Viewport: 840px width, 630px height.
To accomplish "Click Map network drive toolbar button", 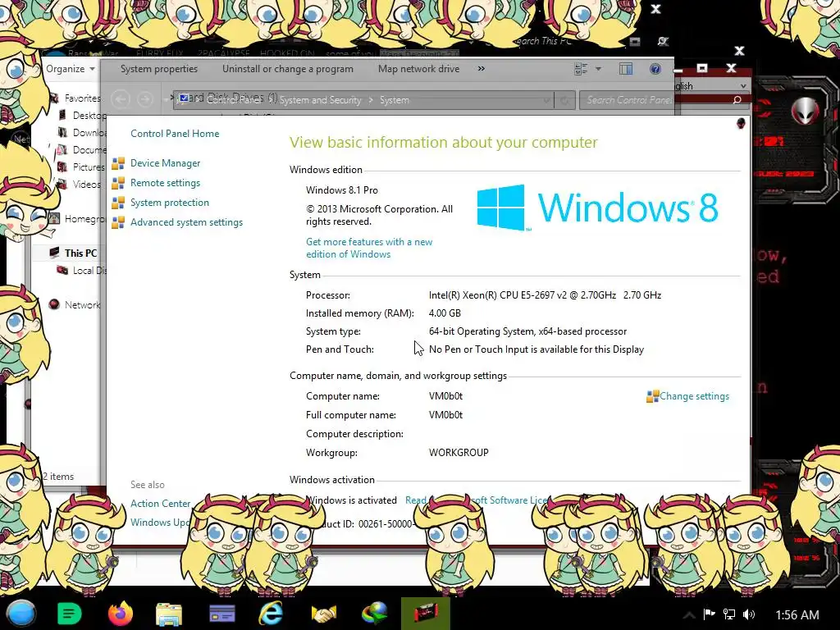I will 418,69.
